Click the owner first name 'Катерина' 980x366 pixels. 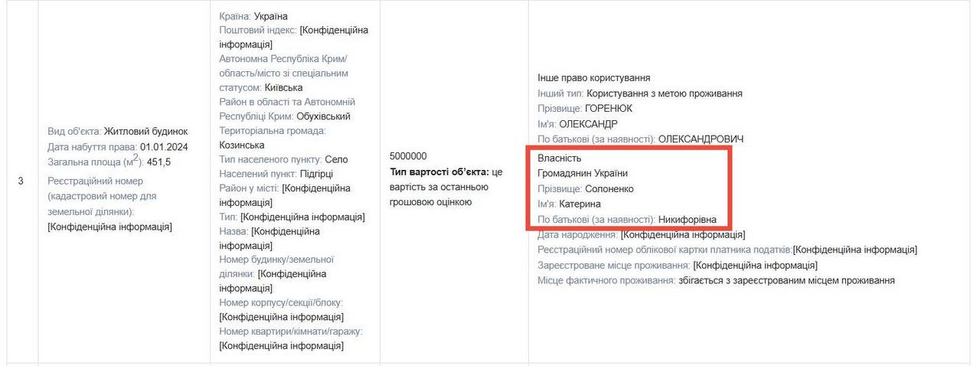(x=580, y=204)
